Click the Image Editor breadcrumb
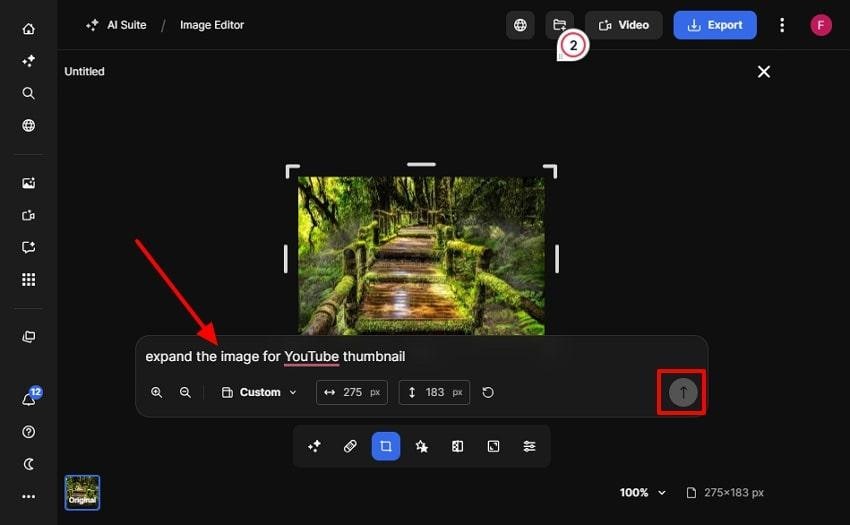Screen dimensions: 850x525 [x=212, y=25]
